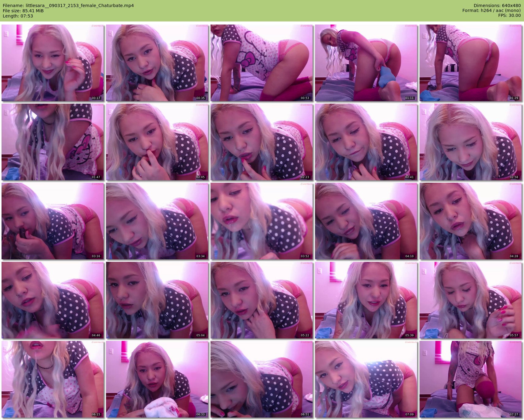The height and width of the screenshot is (420, 524).
Task: Open the thumbnail stamped 02:41
Action: point(366,142)
